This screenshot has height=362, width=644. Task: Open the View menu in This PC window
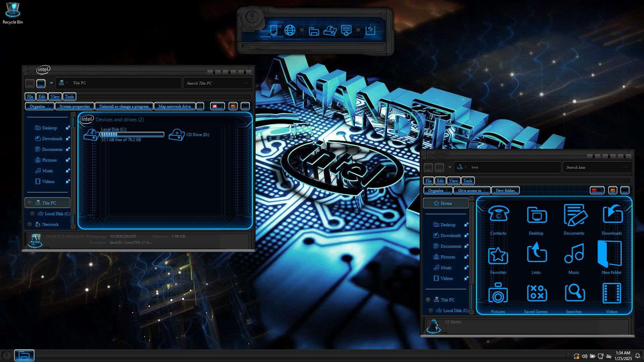pyautogui.click(x=55, y=97)
